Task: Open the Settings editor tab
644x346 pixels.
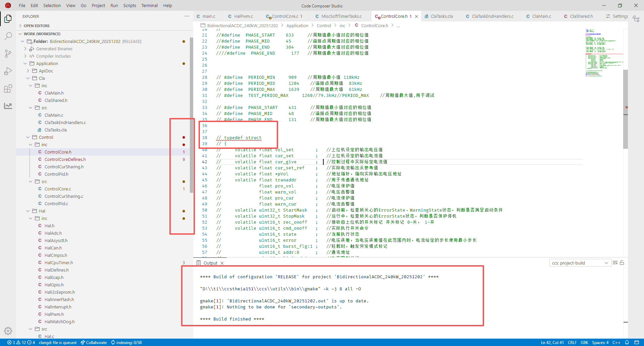Action: (x=616, y=16)
